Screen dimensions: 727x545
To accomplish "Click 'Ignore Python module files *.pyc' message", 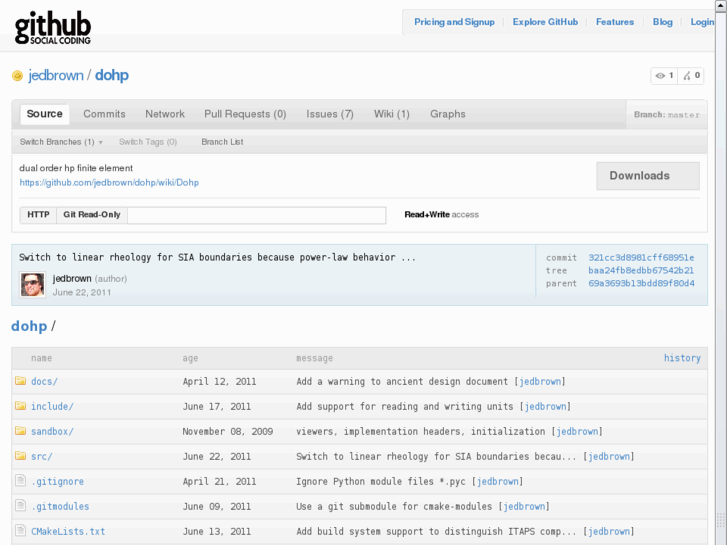I will point(381,481).
